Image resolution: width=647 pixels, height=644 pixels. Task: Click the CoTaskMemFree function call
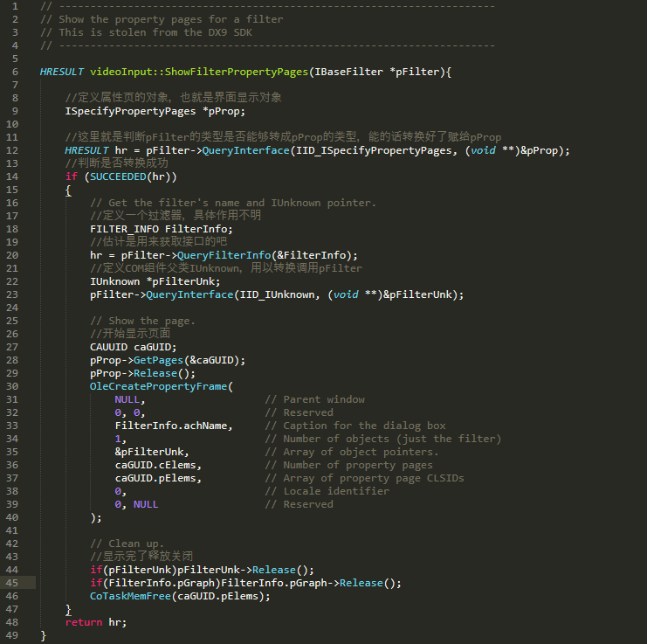click(130, 597)
